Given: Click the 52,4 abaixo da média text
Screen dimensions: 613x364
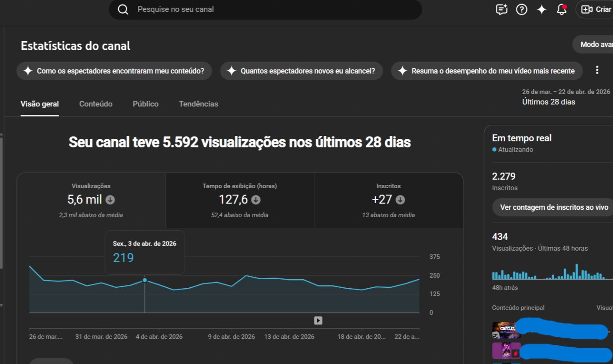Looking at the screenshot, I should point(240,215).
